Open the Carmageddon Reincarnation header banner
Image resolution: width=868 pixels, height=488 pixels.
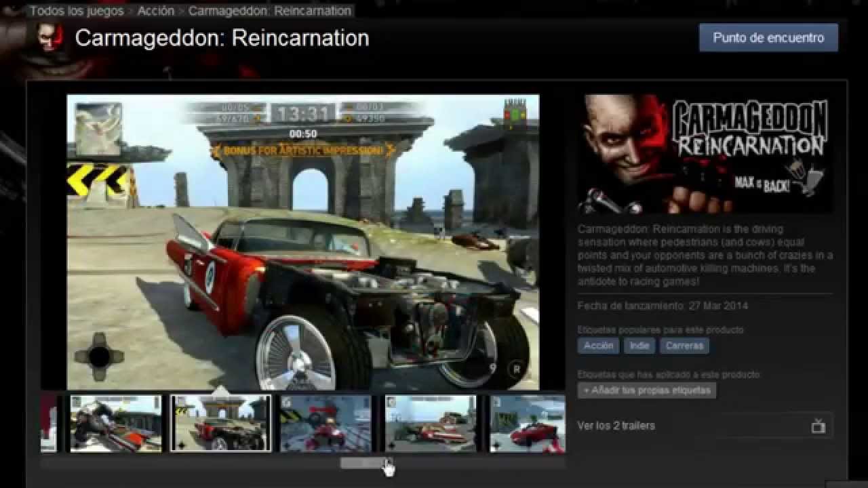tap(705, 154)
